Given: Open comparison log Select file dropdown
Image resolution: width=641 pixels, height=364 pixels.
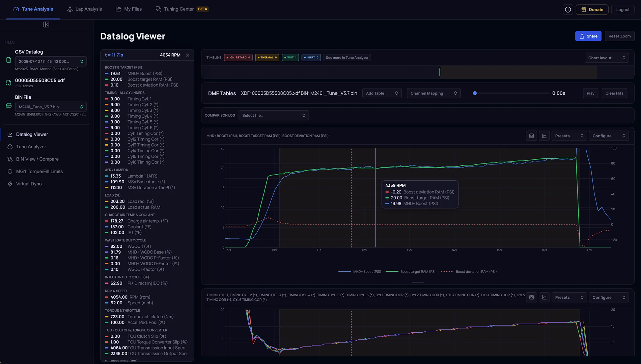Looking at the screenshot, I should tap(274, 115).
